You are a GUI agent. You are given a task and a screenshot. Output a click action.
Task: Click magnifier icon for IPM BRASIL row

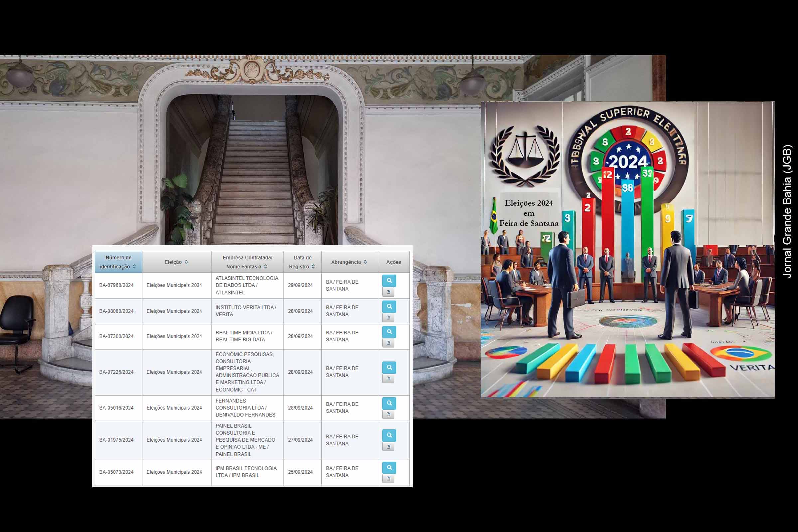click(389, 467)
